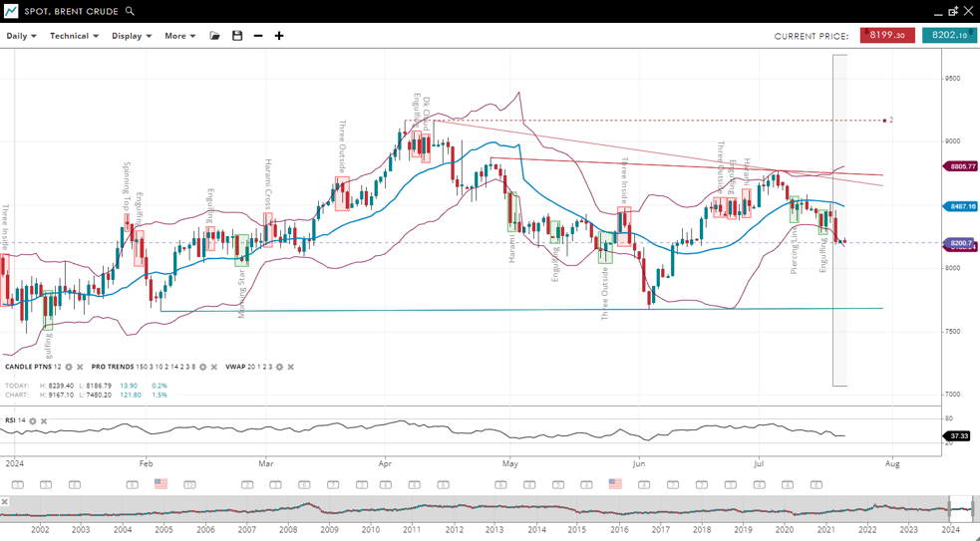Image resolution: width=980 pixels, height=541 pixels.
Task: Zoom out with the minus icon
Action: (x=258, y=36)
